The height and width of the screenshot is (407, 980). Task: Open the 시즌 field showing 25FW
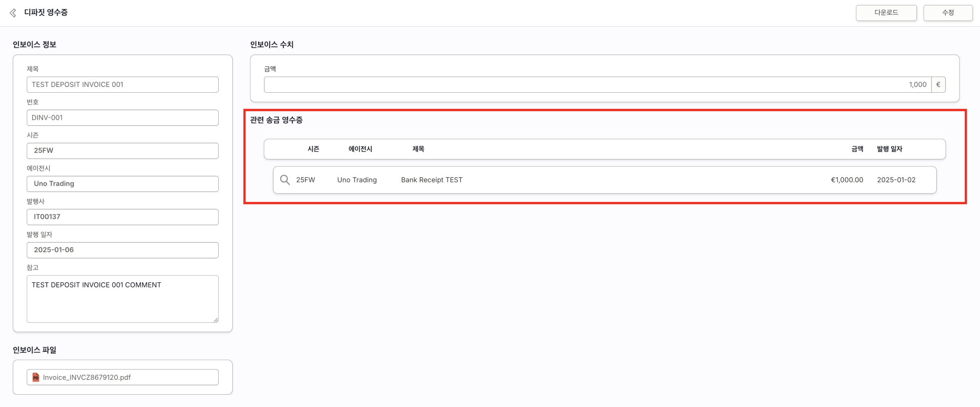click(x=122, y=151)
